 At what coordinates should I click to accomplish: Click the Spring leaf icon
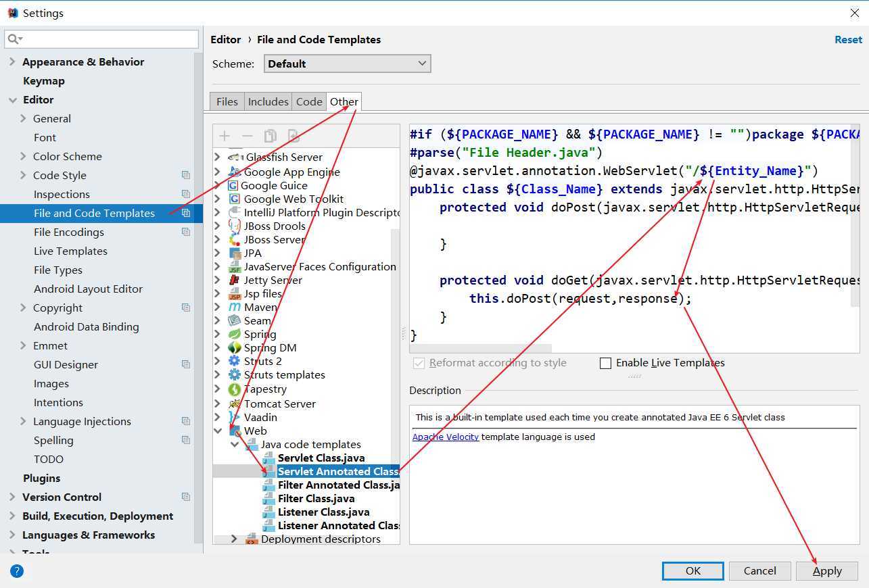(235, 334)
